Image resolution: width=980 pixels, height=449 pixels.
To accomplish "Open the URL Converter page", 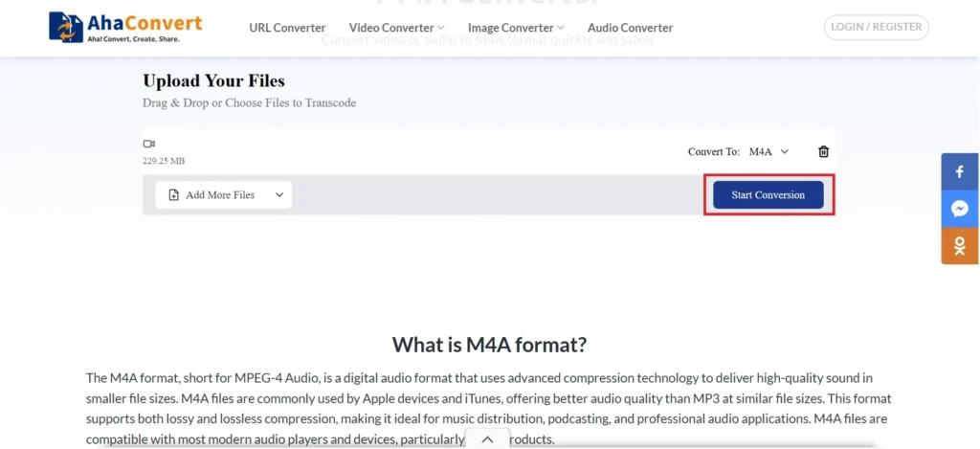I will pos(287,28).
